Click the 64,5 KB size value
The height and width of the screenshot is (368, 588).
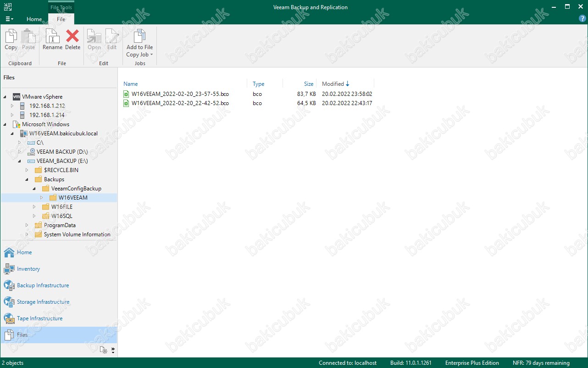(x=306, y=103)
